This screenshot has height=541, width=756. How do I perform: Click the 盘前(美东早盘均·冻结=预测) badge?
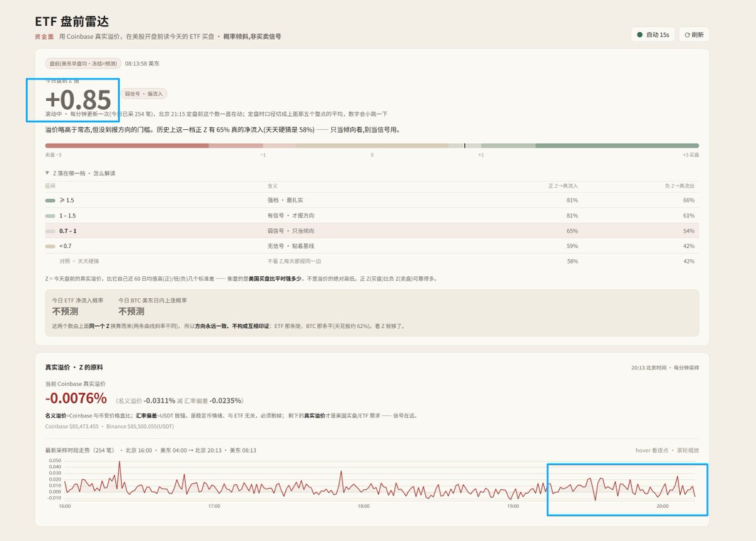(x=83, y=64)
